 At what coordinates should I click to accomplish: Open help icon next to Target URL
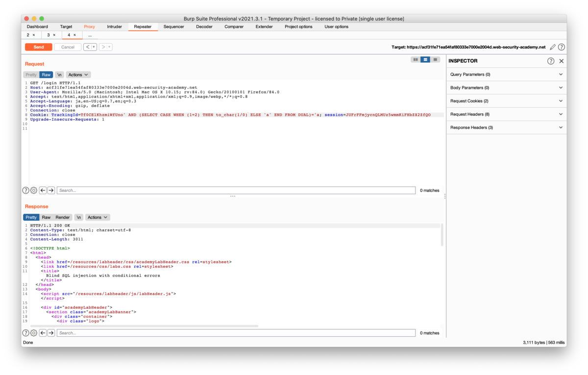(562, 47)
